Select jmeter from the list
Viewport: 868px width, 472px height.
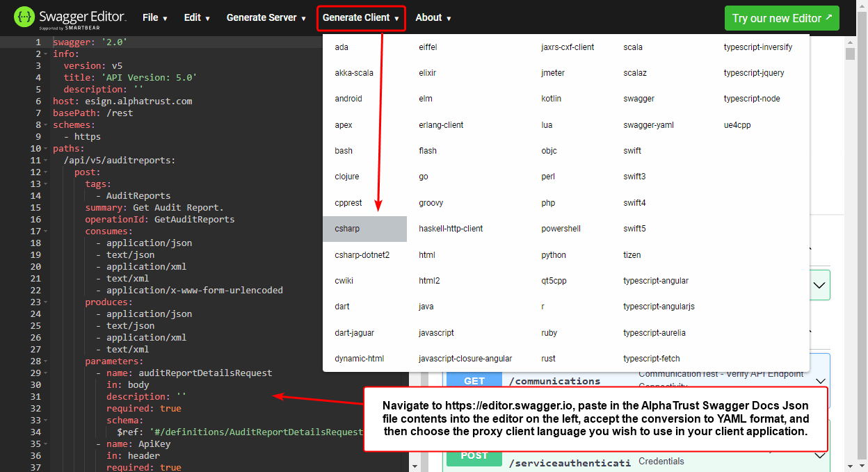click(553, 73)
